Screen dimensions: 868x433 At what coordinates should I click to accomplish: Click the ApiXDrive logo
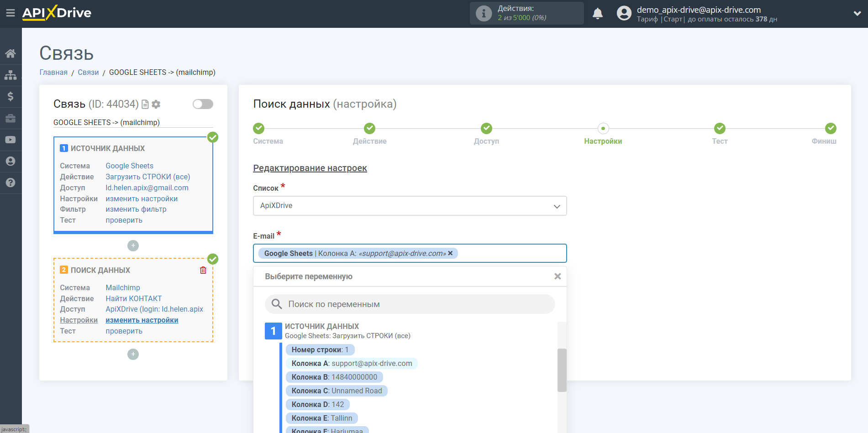tap(57, 13)
